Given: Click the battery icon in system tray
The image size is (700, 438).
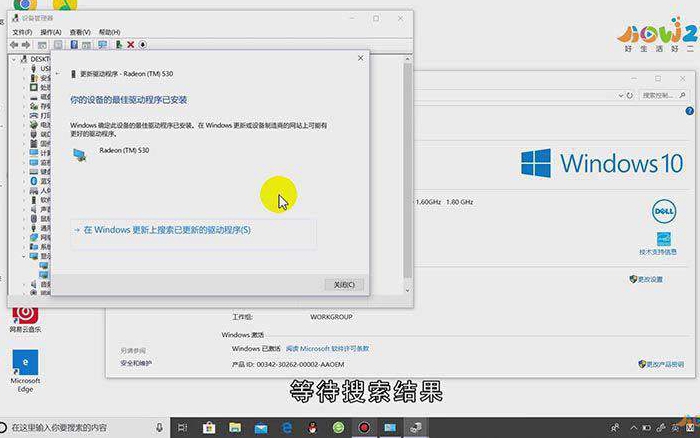Looking at the screenshot, I should point(646,428).
